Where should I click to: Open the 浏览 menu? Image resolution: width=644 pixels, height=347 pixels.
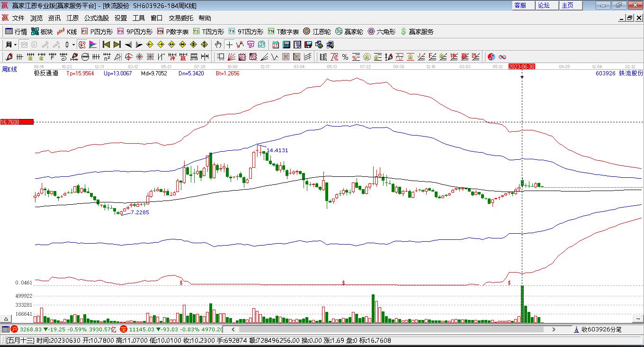click(36, 18)
